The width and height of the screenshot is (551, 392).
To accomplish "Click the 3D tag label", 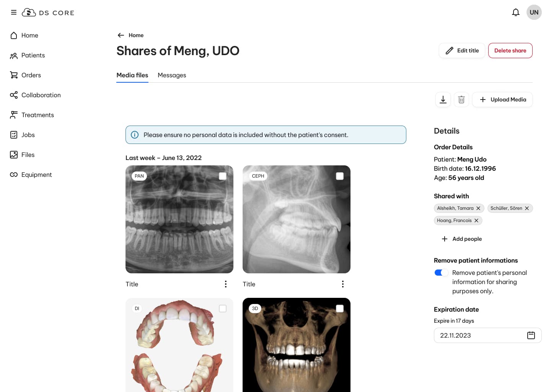I will 255,309.
